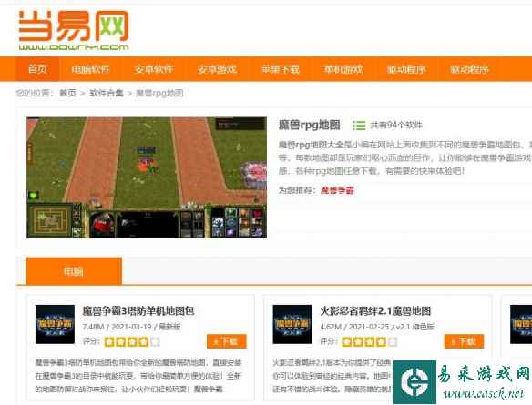Screen dimensions: 532x405
Task: Open the 首页 navigation item
Action: click(37, 69)
